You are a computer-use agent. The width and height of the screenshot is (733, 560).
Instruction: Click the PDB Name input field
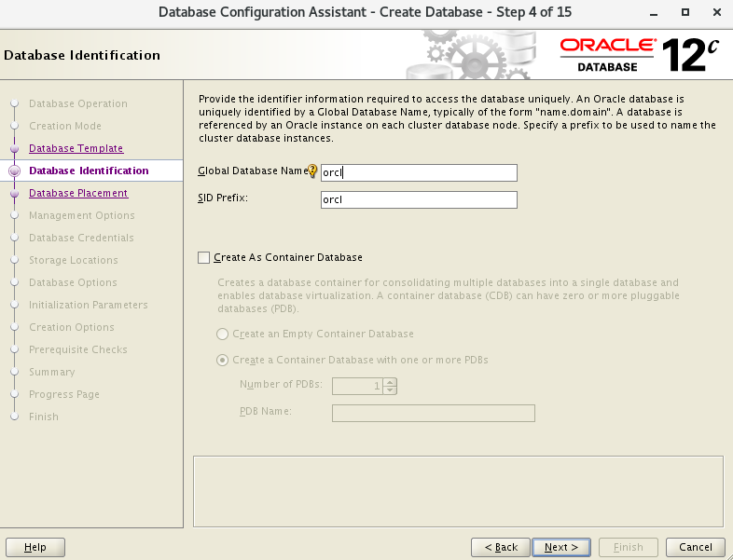(434, 414)
